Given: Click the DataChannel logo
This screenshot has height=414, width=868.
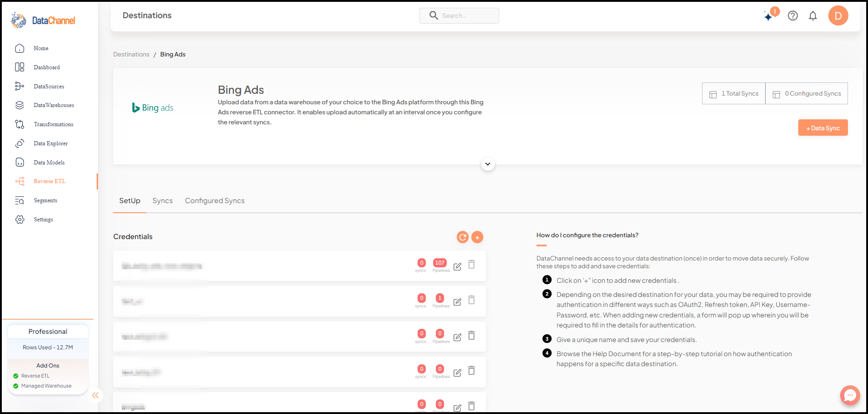Looking at the screenshot, I should click(43, 20).
